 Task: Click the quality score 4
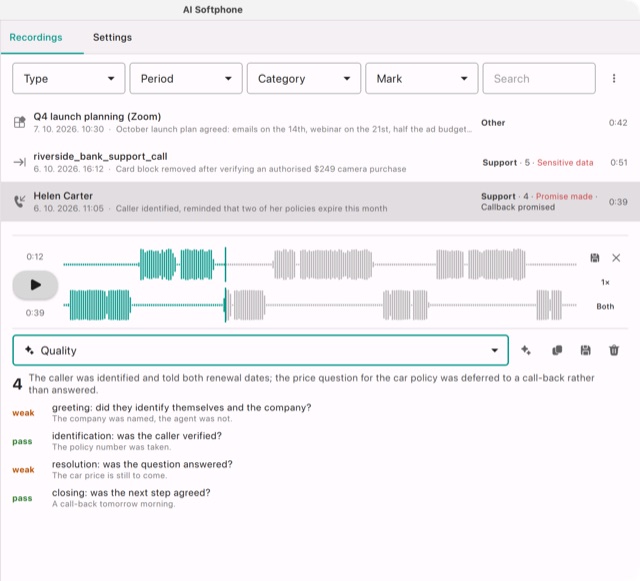tap(17, 384)
